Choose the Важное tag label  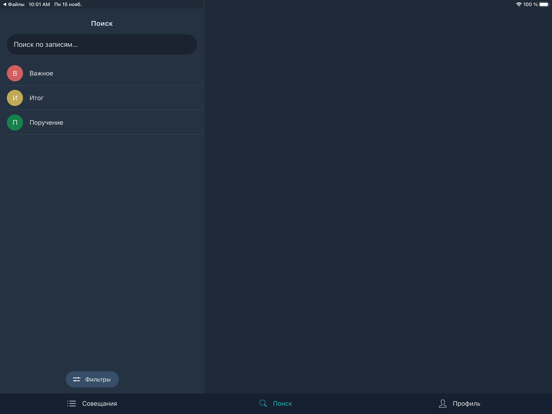(41, 73)
